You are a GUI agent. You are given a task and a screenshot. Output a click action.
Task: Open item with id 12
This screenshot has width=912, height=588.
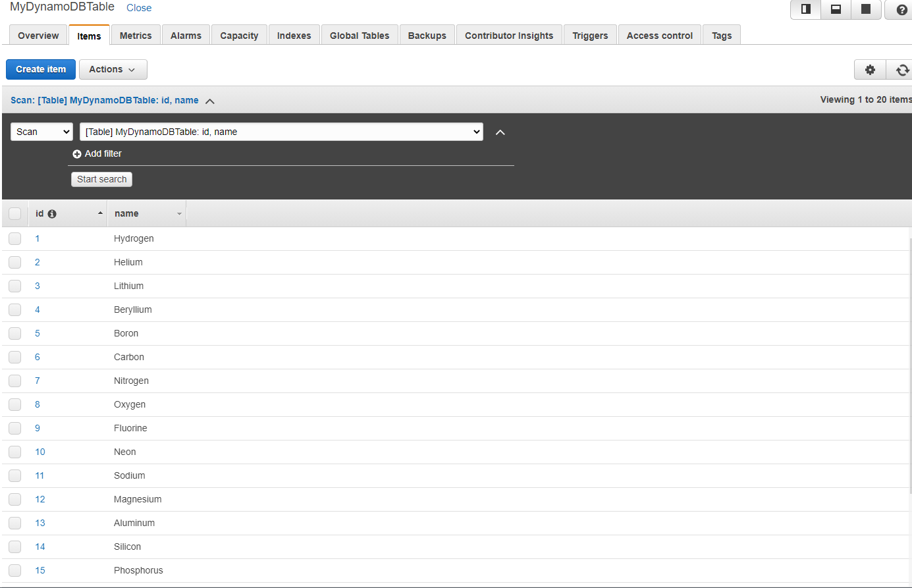40,499
